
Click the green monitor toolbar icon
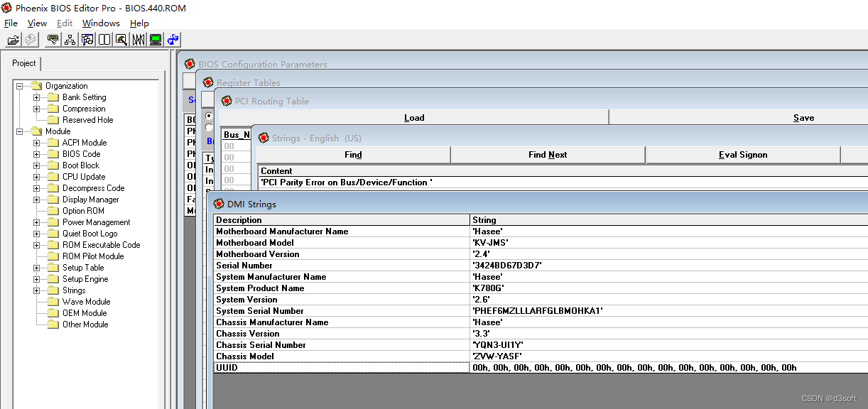[x=155, y=40]
